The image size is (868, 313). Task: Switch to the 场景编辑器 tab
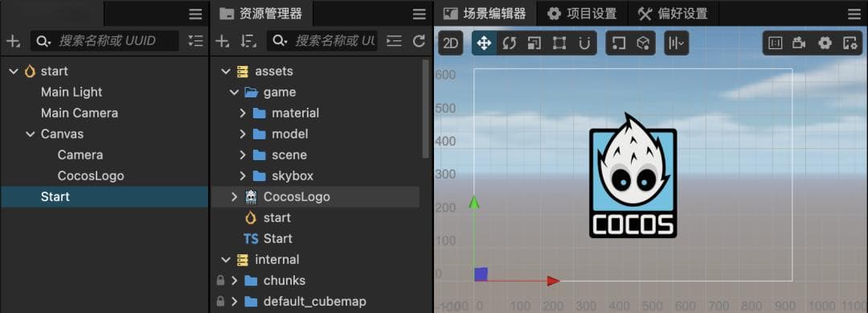point(485,14)
